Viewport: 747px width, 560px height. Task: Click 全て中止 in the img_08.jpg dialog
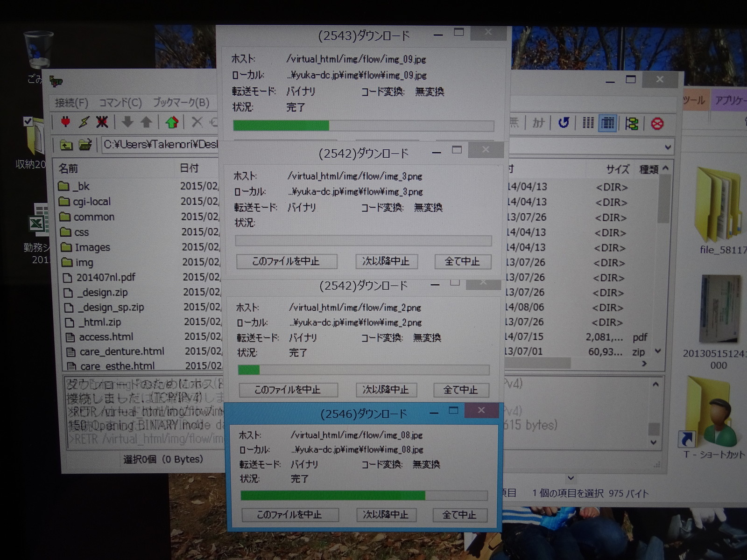pyautogui.click(x=460, y=515)
